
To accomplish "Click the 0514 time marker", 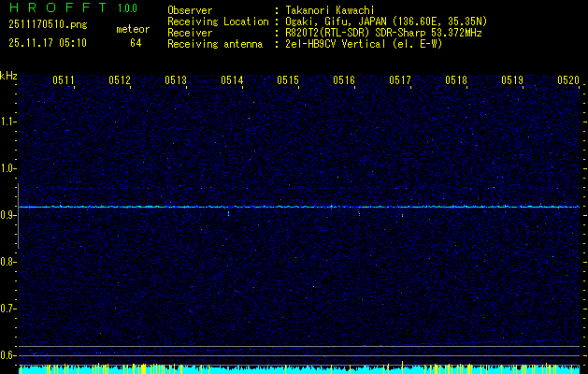I will point(232,79).
